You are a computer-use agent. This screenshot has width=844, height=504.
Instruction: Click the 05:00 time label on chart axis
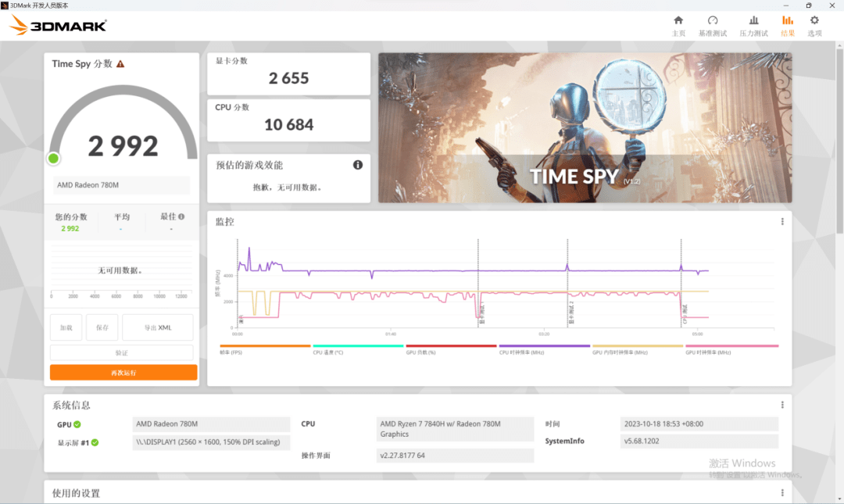click(698, 334)
